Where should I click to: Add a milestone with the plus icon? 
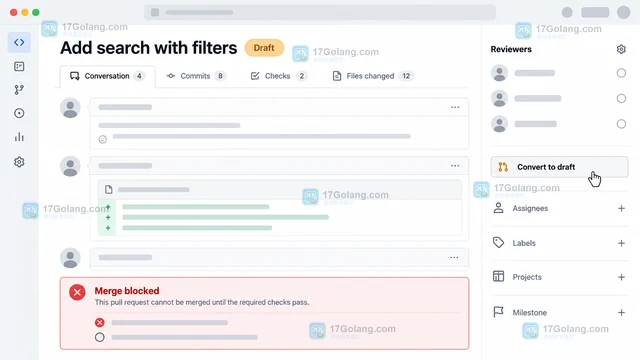pos(621,313)
